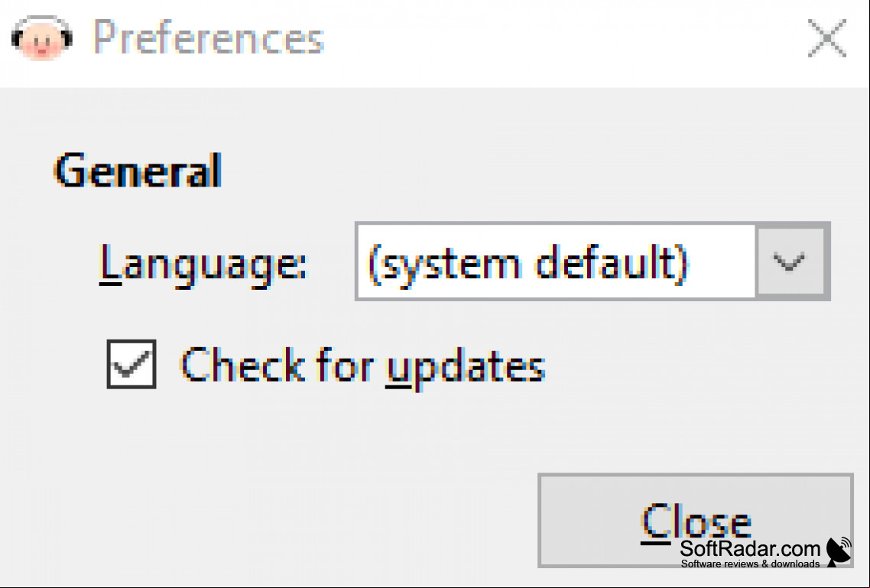Close Preferences using the title bar X

(x=826, y=38)
